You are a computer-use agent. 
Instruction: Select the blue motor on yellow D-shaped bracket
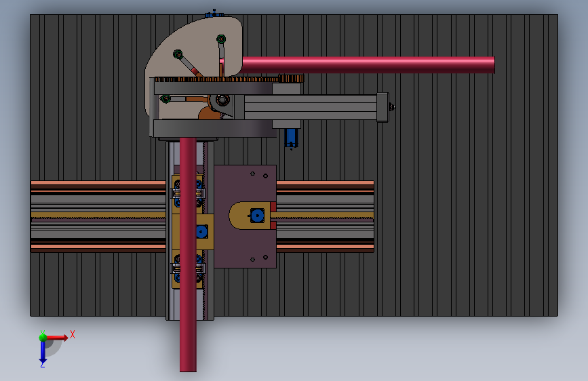[x=257, y=216]
